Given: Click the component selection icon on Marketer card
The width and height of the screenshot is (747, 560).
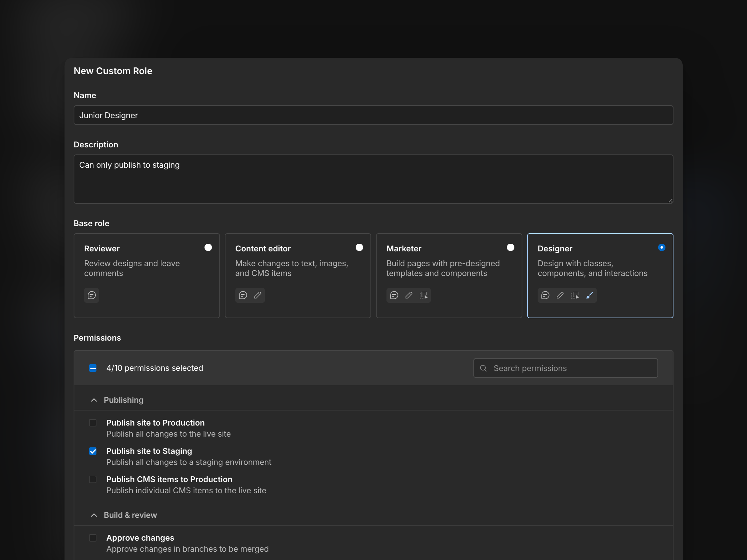Looking at the screenshot, I should 424,295.
